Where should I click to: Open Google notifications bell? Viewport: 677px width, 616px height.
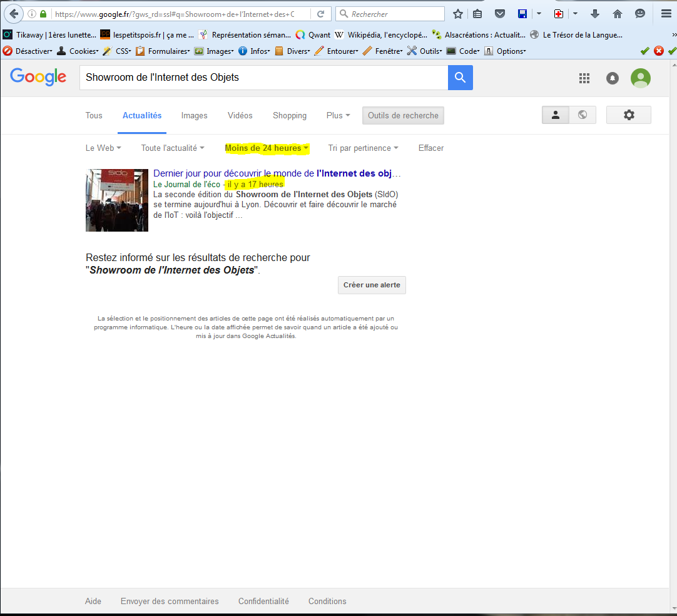(x=613, y=78)
